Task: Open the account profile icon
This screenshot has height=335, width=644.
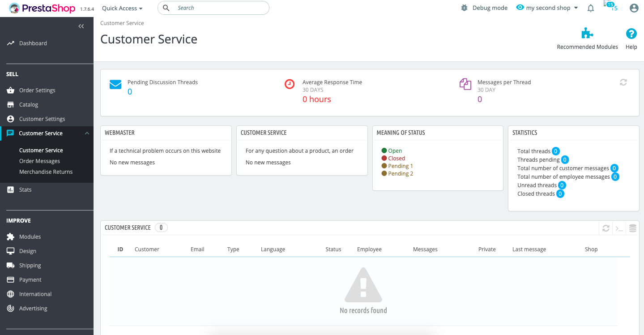Action: click(634, 8)
